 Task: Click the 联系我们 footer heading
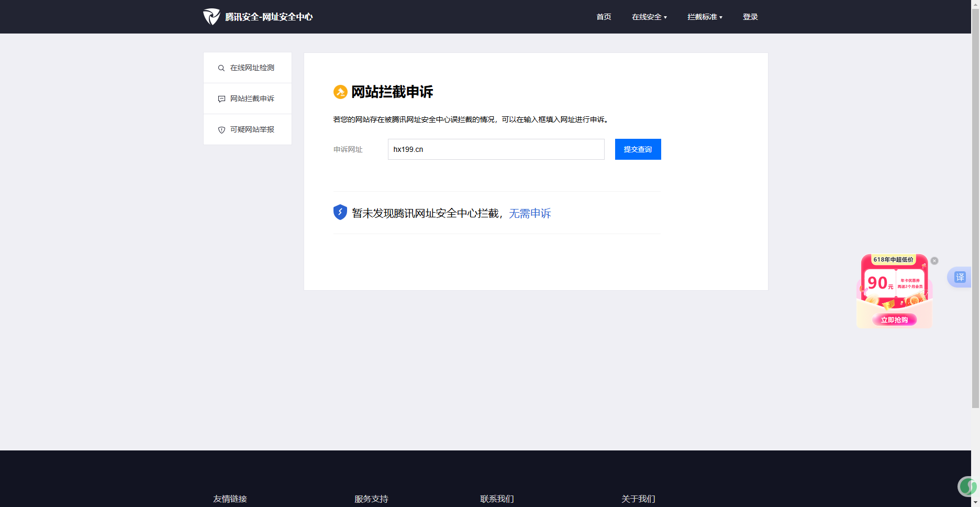497,499
